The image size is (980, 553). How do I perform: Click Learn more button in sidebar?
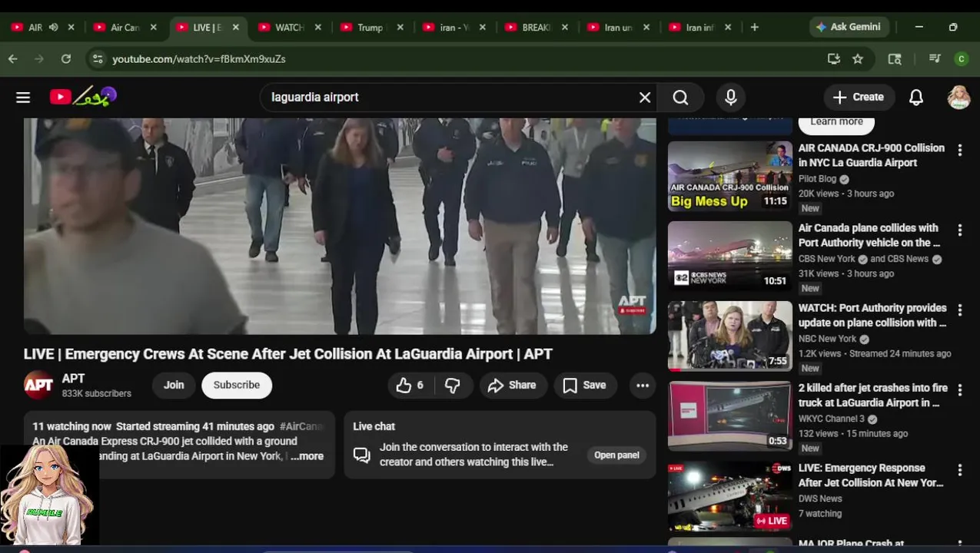coord(836,123)
